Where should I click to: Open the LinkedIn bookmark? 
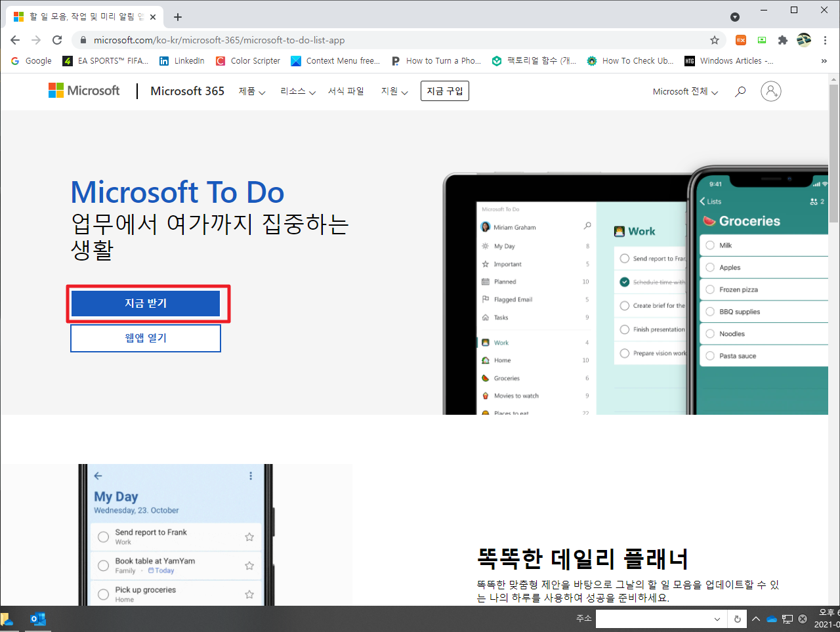pyautogui.click(x=182, y=61)
